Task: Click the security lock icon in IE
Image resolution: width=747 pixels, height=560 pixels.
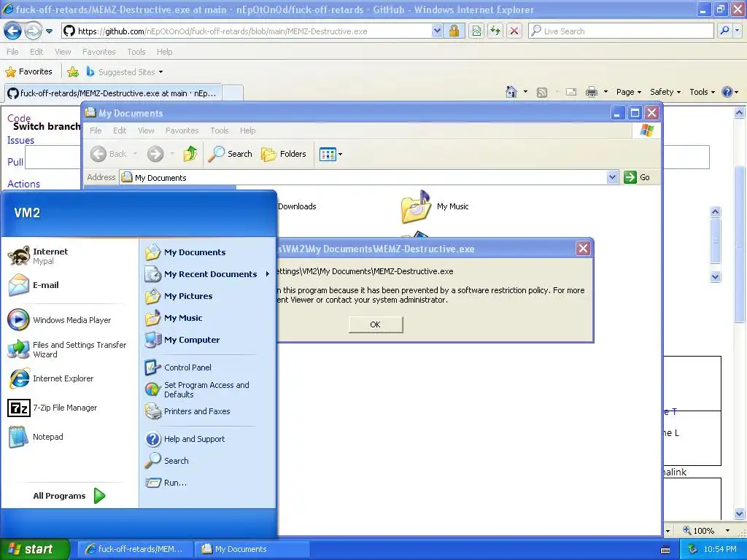Action: 454,31
